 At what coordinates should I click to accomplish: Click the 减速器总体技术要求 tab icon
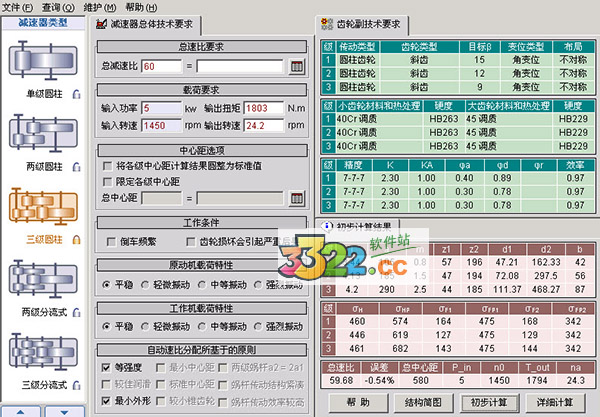(101, 24)
